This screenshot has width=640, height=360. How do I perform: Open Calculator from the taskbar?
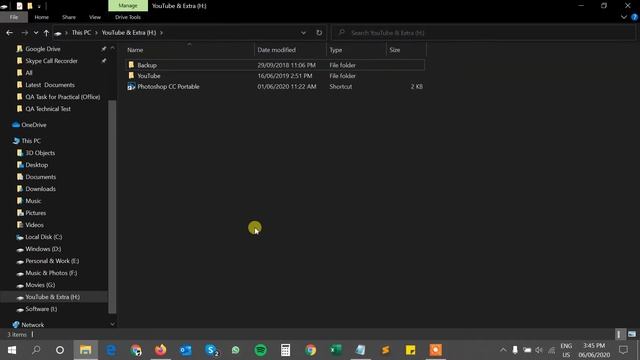coord(285,350)
